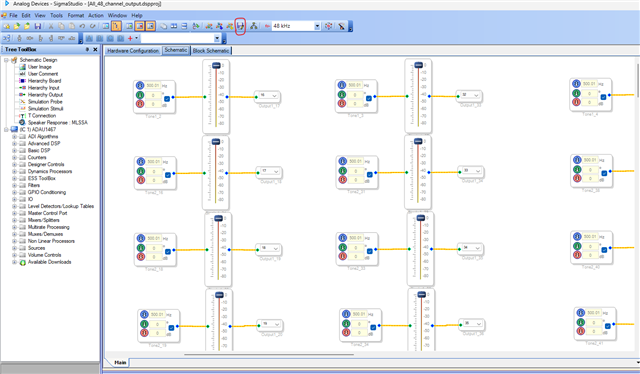Screen dimensions: 640x374
Task: Select Mixers/Splitters category
Action: (43, 220)
